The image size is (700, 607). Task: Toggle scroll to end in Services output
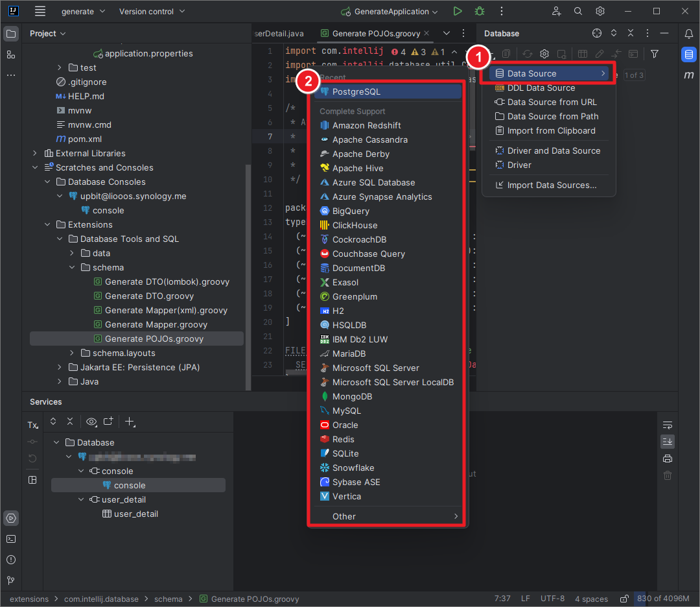point(668,442)
